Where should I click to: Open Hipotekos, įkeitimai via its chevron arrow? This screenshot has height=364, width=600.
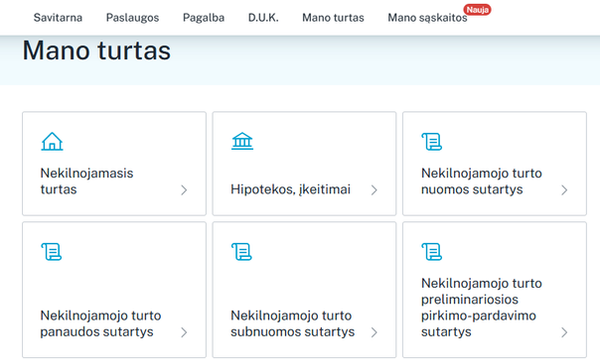click(374, 190)
